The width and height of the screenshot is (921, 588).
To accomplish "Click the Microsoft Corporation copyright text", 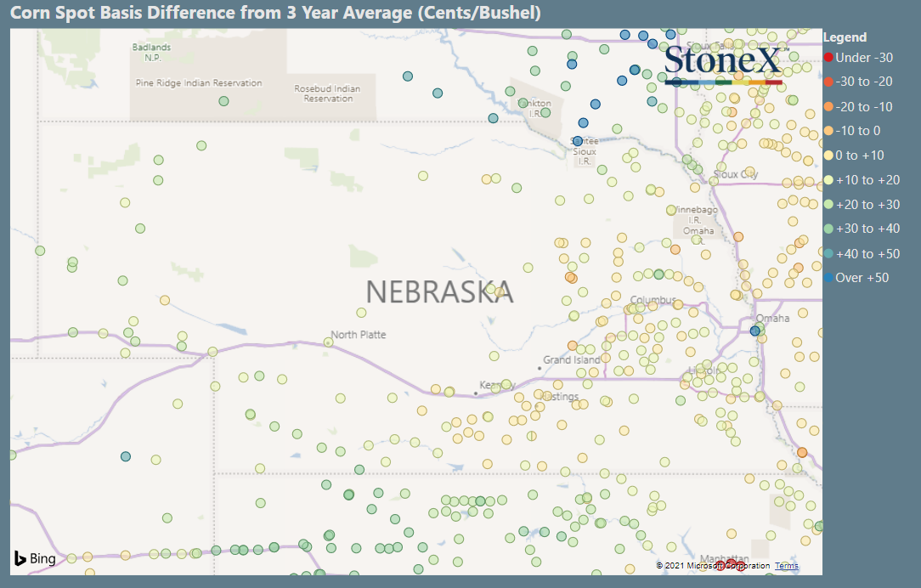I will point(713,566).
